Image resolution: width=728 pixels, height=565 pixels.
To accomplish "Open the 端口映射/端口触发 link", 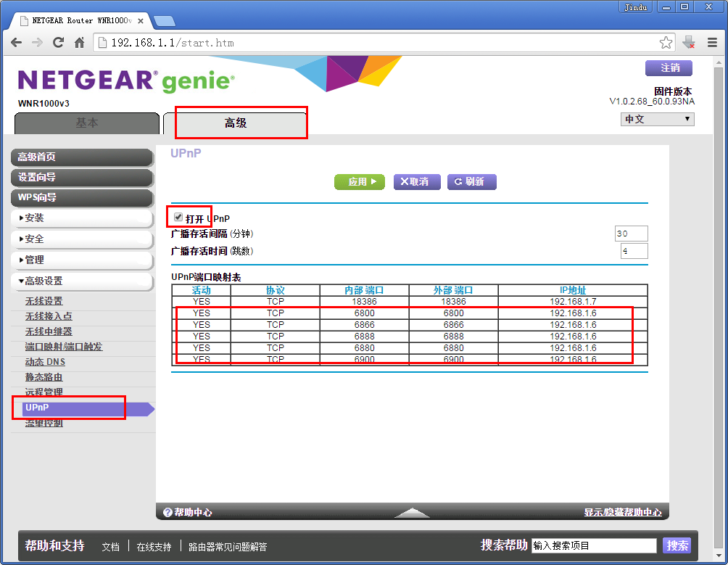I will coord(64,347).
